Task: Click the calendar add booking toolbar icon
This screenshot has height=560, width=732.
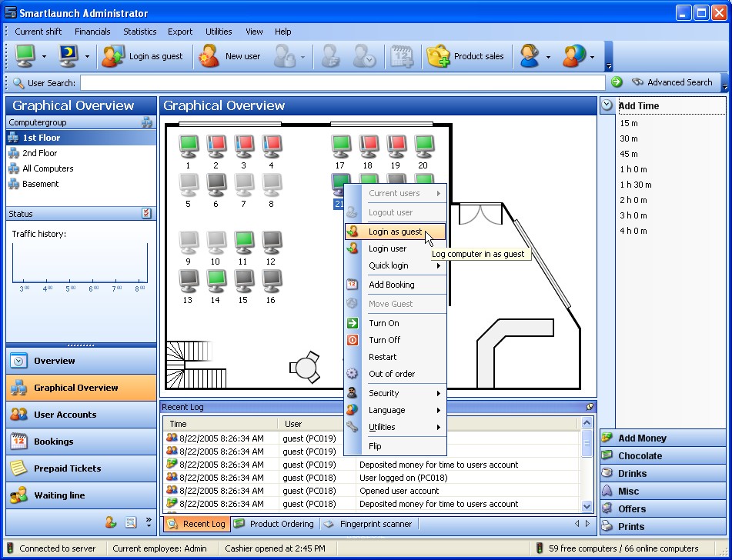Action: [x=402, y=56]
